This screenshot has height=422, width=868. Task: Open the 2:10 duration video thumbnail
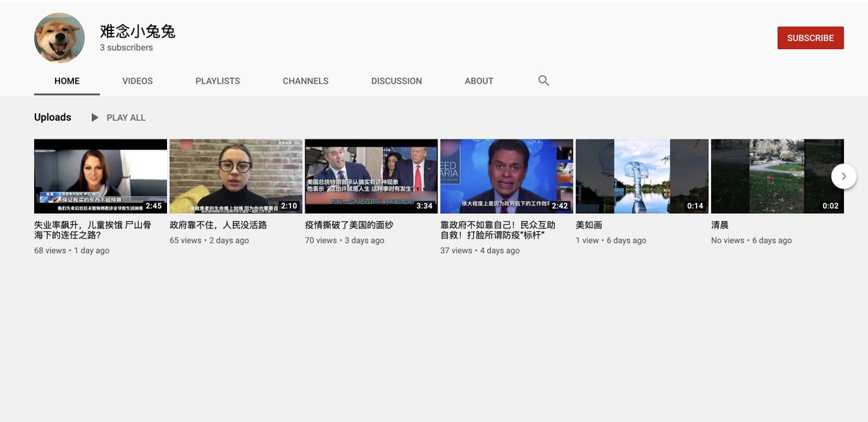pos(236,176)
